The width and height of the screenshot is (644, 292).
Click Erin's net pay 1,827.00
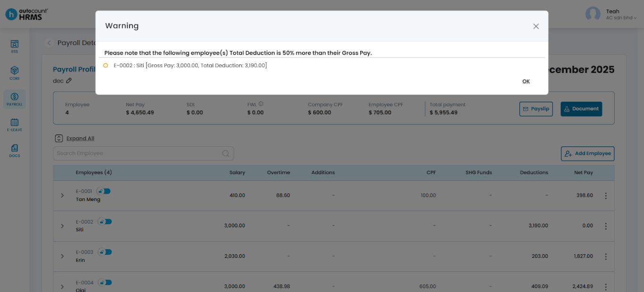(583, 256)
